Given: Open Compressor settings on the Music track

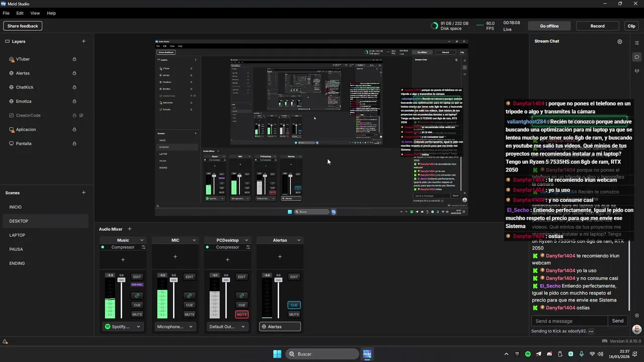Looking at the screenshot, I should click(143, 247).
